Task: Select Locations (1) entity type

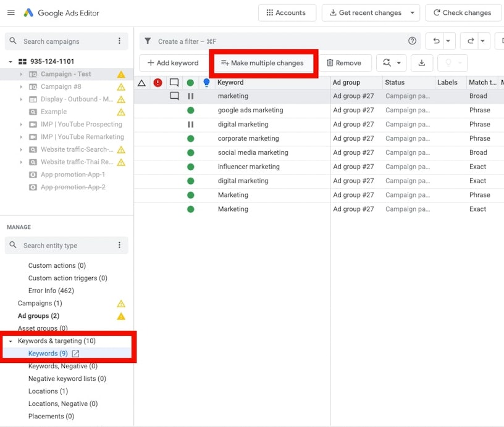Action: point(48,391)
